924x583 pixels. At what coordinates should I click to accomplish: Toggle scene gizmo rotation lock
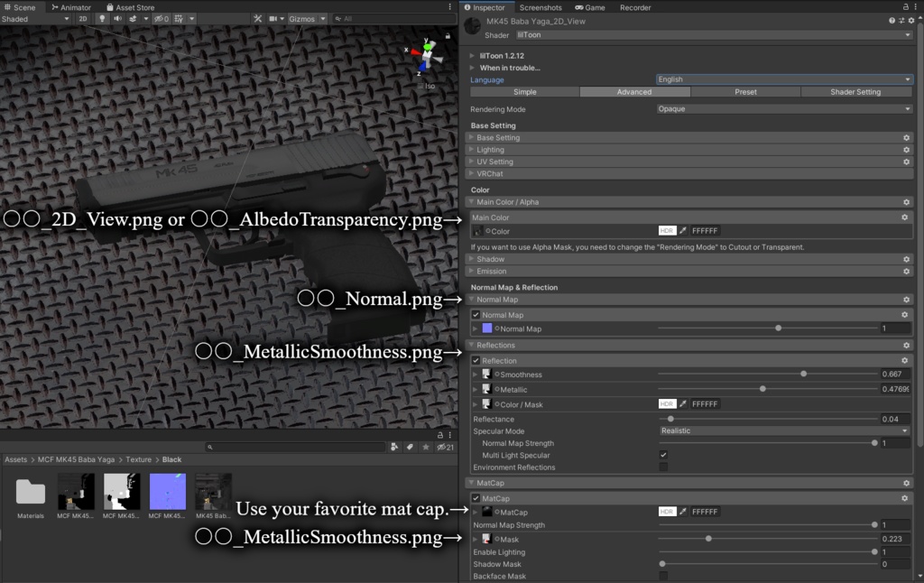448,36
